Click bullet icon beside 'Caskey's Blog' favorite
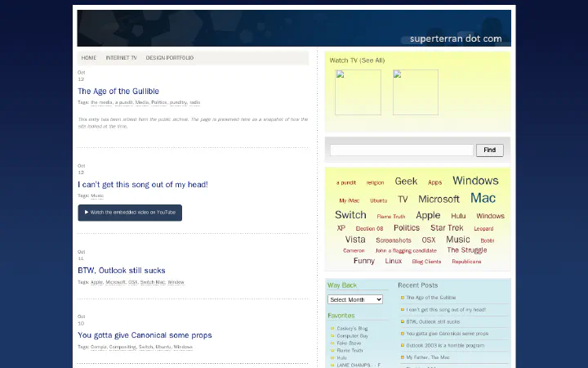This screenshot has height=368, width=588. pyautogui.click(x=332, y=329)
